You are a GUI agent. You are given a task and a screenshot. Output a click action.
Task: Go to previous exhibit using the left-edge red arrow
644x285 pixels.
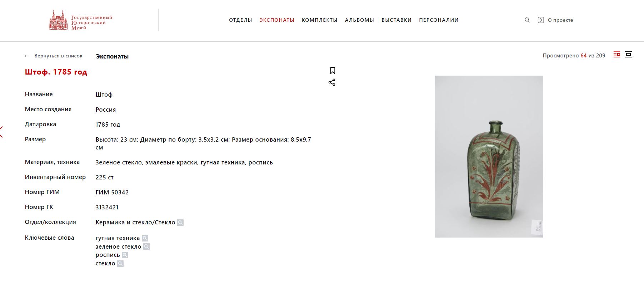(x=1, y=132)
